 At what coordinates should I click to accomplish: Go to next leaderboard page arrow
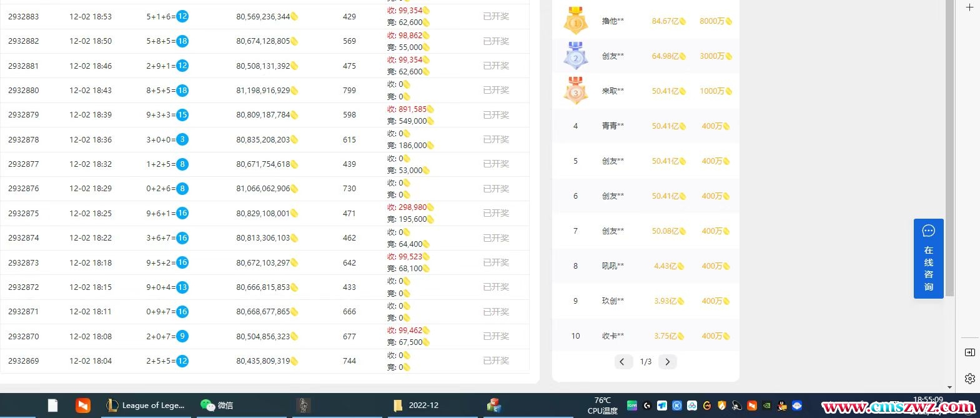pos(667,362)
